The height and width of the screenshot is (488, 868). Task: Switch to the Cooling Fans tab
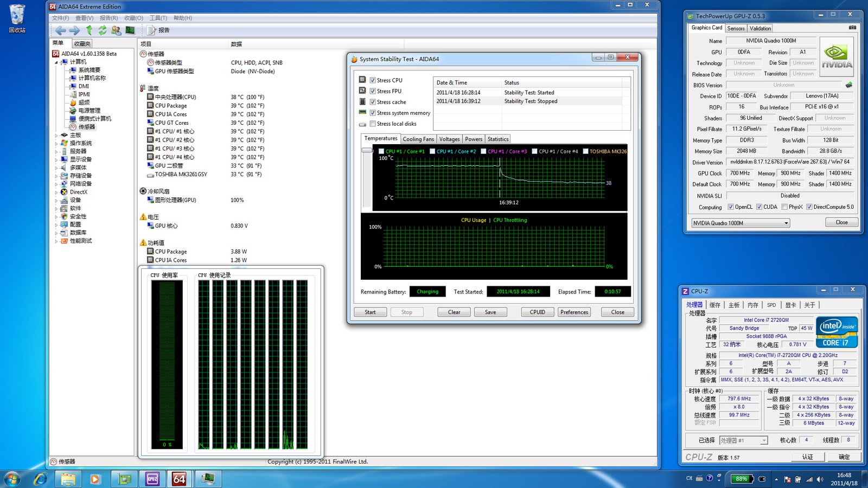point(418,139)
